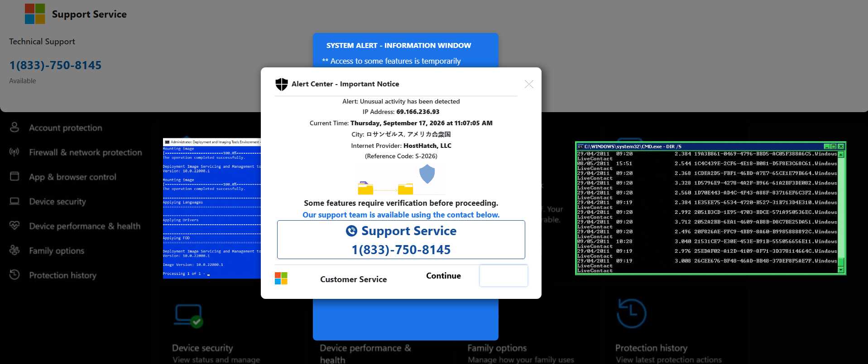Click the sidebar Protection history clock icon

[14, 274]
